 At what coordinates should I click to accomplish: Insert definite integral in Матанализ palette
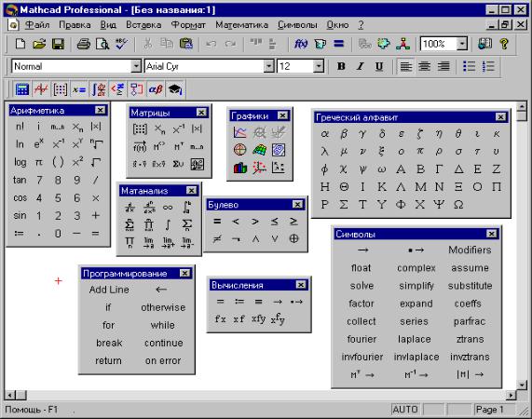click(187, 207)
